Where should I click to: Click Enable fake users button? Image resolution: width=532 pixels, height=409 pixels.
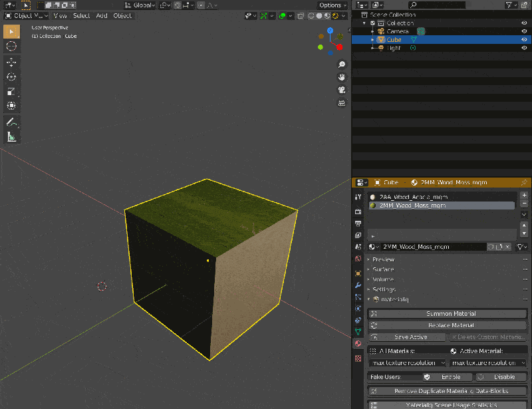click(x=448, y=377)
